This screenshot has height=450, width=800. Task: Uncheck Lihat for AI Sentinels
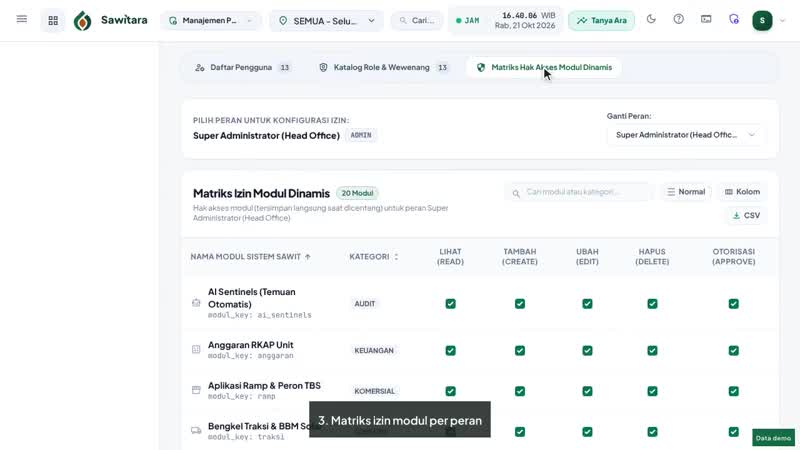(451, 304)
